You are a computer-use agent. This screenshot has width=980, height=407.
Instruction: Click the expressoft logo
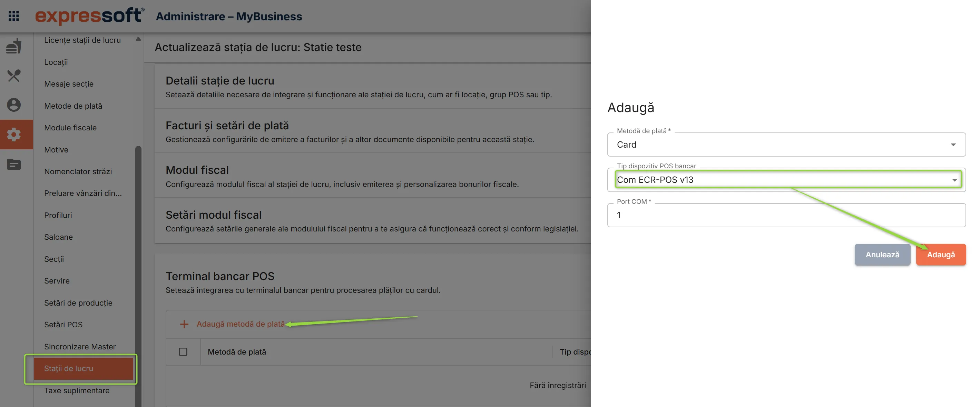point(90,16)
